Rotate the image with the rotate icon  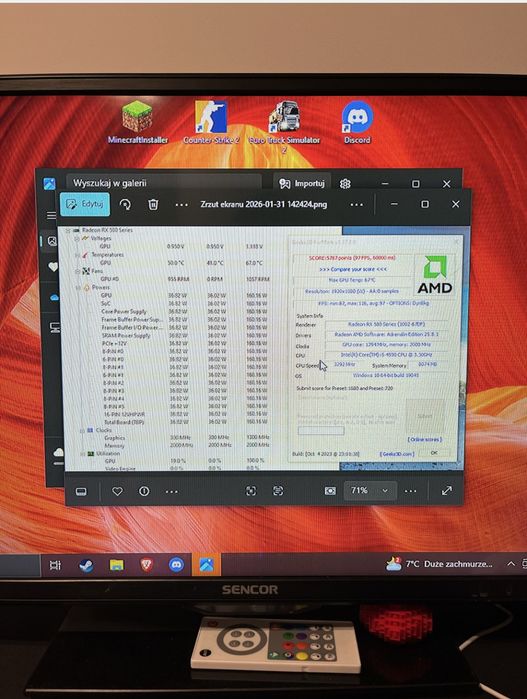pyautogui.click(x=125, y=205)
